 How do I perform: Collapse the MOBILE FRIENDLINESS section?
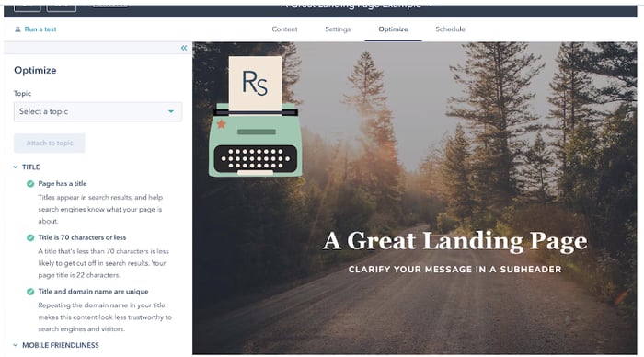point(16,345)
